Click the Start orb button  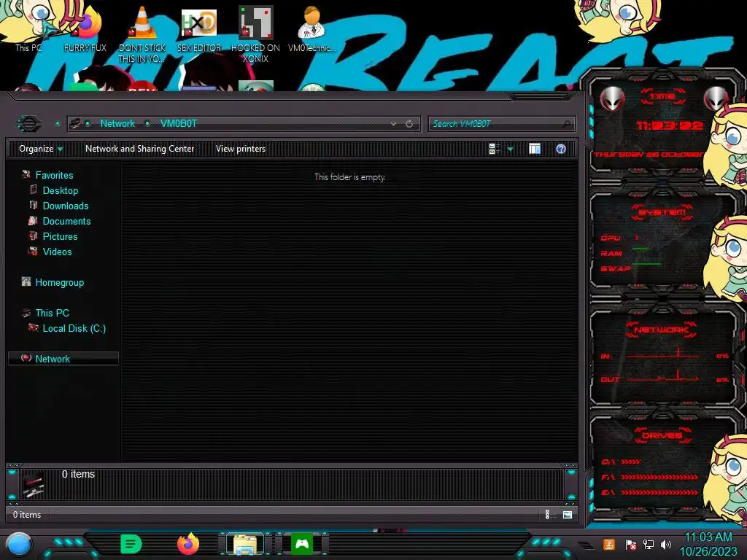pyautogui.click(x=19, y=545)
